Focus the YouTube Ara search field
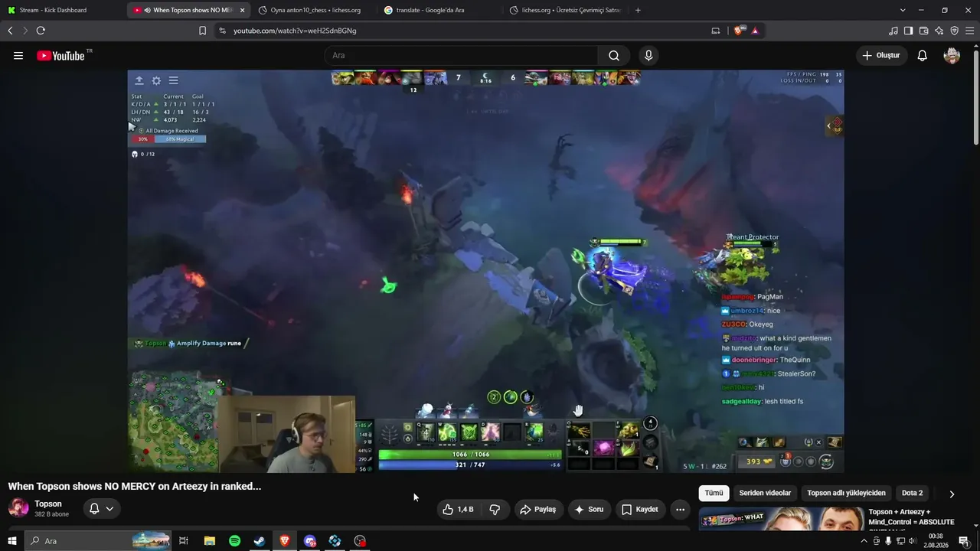Viewport: 980px width, 551px height. click(461, 56)
